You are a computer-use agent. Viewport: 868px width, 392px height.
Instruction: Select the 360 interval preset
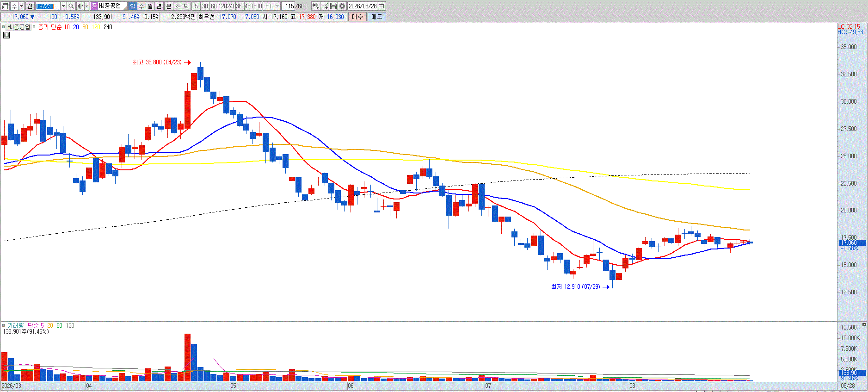tap(240, 6)
